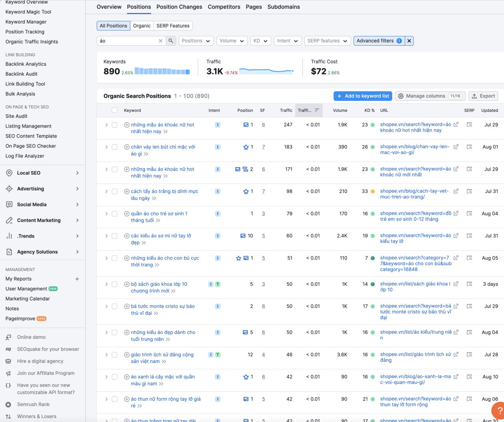Open the Advertising section icon
504x422 pixels.
click(x=9, y=189)
